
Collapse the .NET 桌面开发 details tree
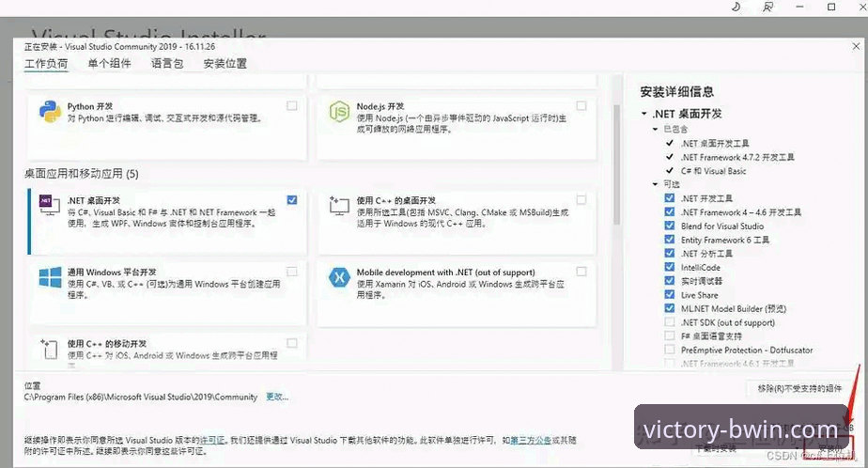[x=643, y=114]
